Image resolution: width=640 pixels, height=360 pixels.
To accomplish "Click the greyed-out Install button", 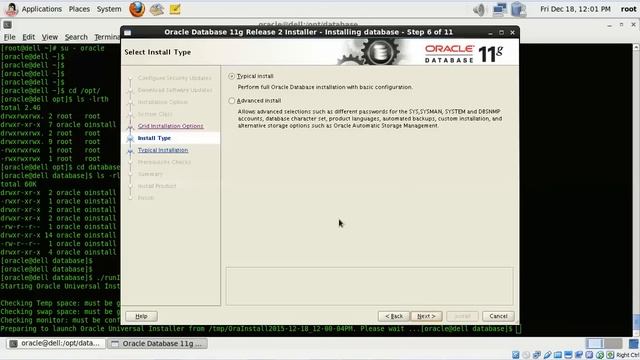I will (x=462, y=316).
